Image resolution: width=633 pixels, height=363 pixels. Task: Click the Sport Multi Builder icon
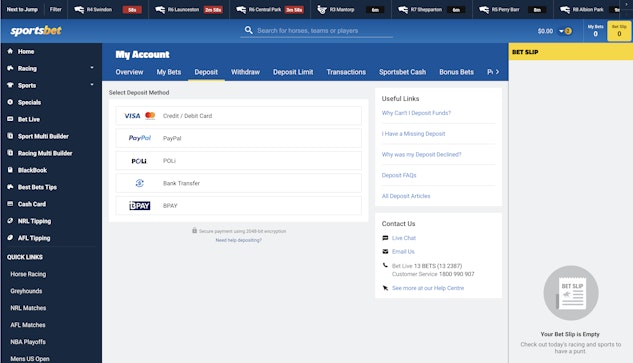coord(10,136)
